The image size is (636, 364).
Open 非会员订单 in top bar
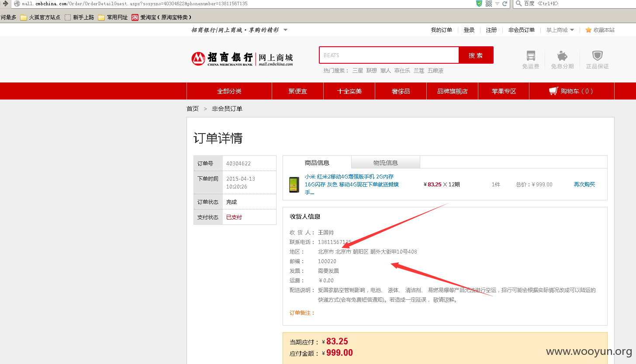point(521,30)
